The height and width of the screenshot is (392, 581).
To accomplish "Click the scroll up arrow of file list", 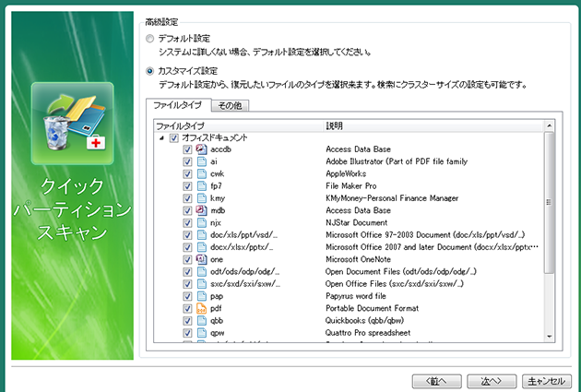I will coord(549,126).
